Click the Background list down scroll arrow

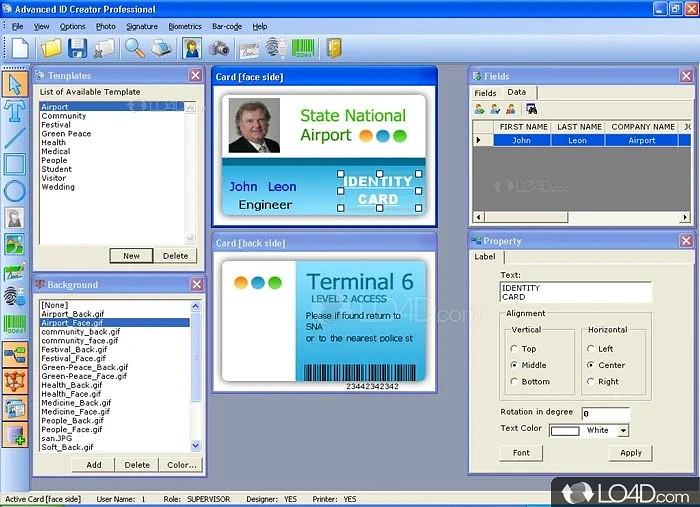pos(196,445)
